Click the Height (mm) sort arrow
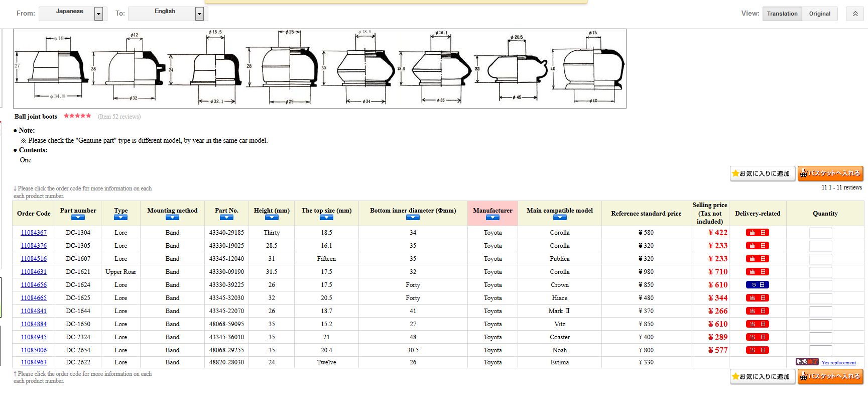The width and height of the screenshot is (868, 398). 272,218
